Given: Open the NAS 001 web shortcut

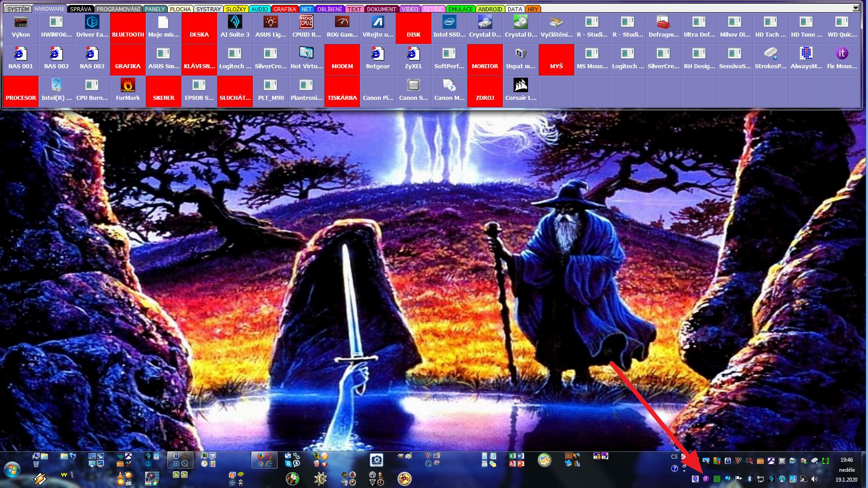Looking at the screenshot, I should pos(21,60).
